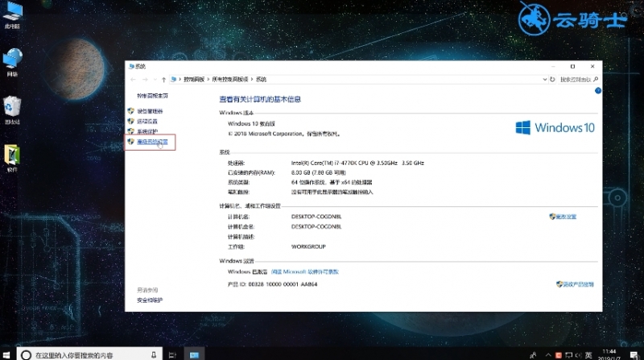The image size is (644, 360).
Task: Click the microphone icon in search box
Action: click(x=154, y=355)
